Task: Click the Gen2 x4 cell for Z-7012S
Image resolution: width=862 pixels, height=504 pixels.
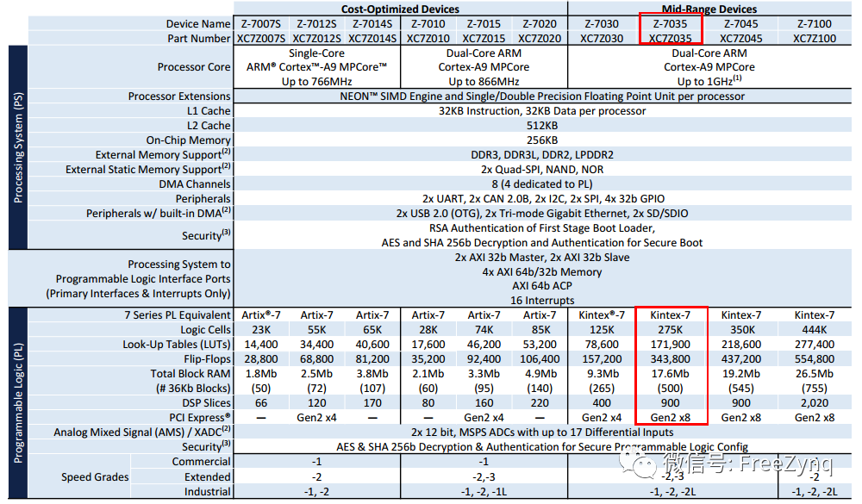Action: 316,418
